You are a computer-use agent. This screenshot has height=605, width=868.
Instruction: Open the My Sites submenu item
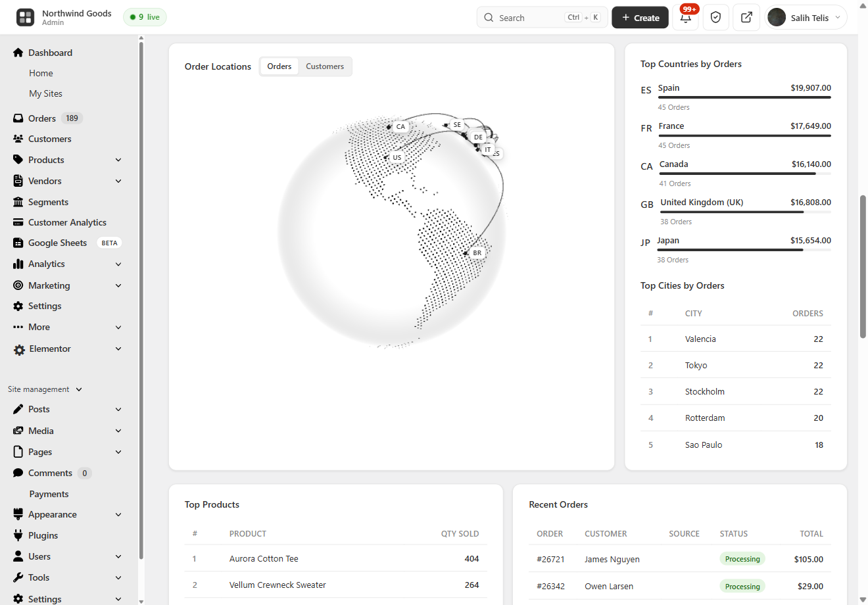coord(45,93)
